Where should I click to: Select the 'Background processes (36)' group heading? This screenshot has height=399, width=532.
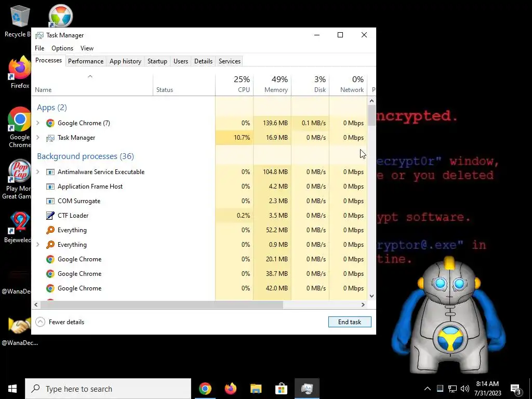click(x=86, y=156)
